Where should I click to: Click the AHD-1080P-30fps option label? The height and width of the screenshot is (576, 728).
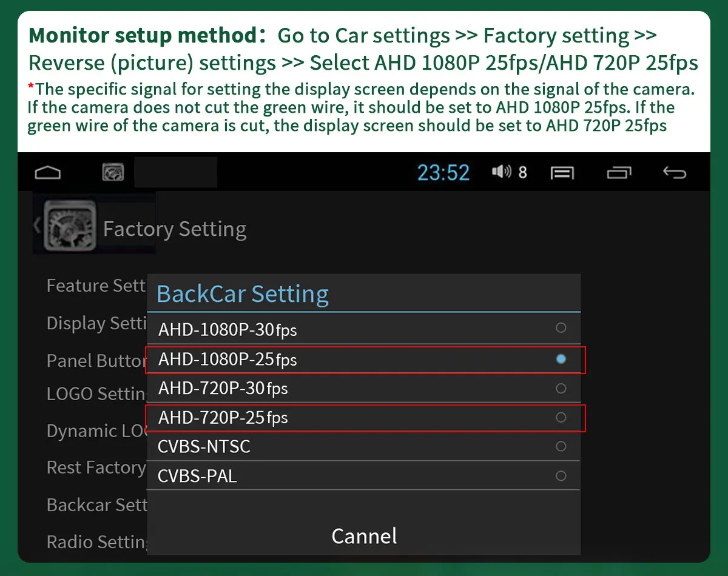pos(227,330)
